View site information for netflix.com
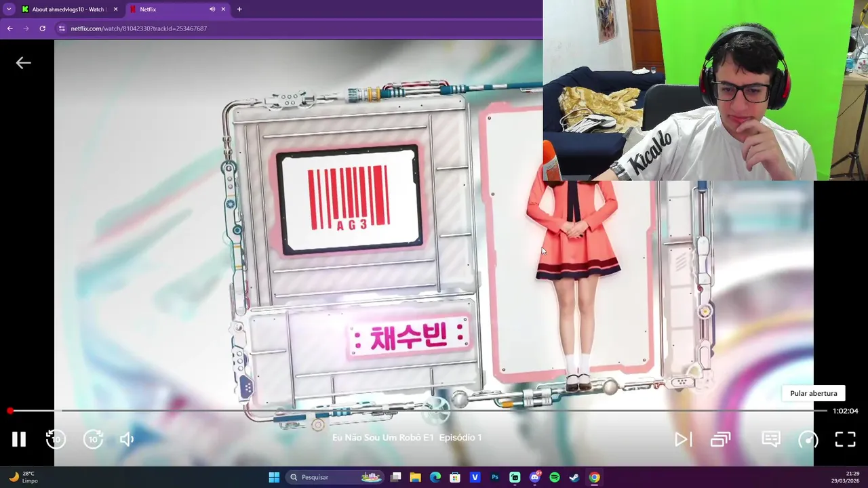 [62, 28]
